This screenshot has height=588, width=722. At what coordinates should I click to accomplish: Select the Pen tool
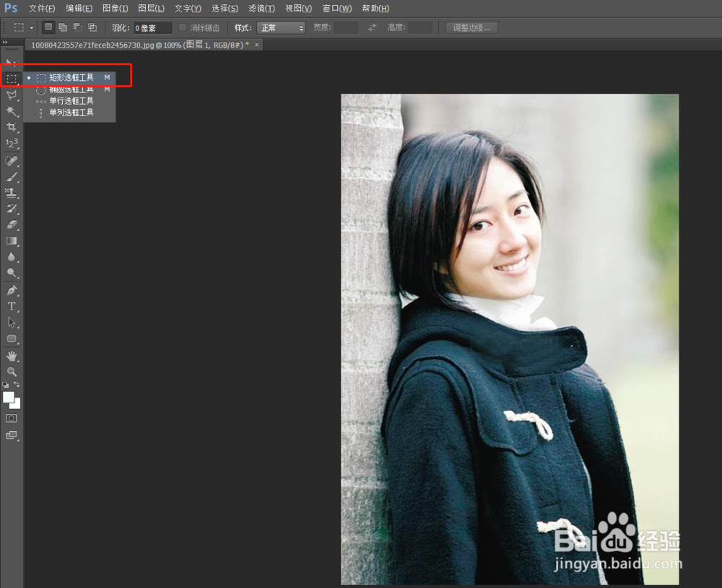[x=11, y=290]
